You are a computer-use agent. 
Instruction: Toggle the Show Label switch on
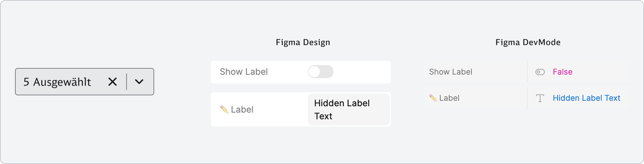tap(320, 72)
